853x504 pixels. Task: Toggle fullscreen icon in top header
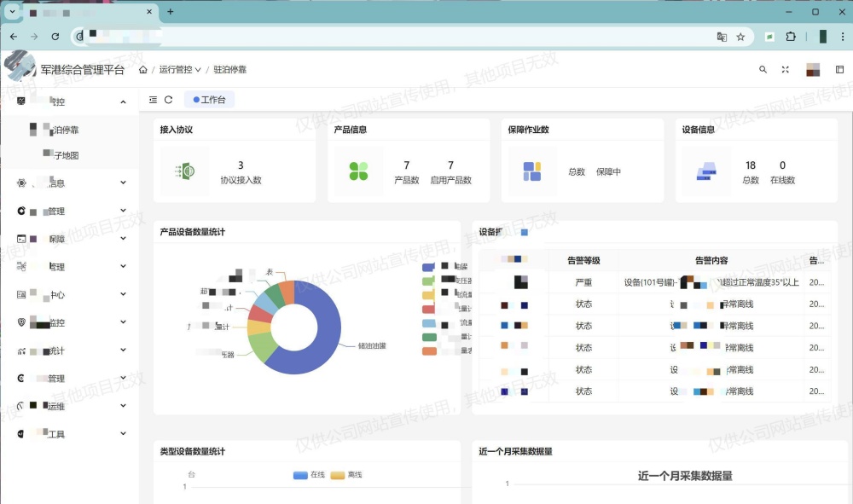(786, 70)
